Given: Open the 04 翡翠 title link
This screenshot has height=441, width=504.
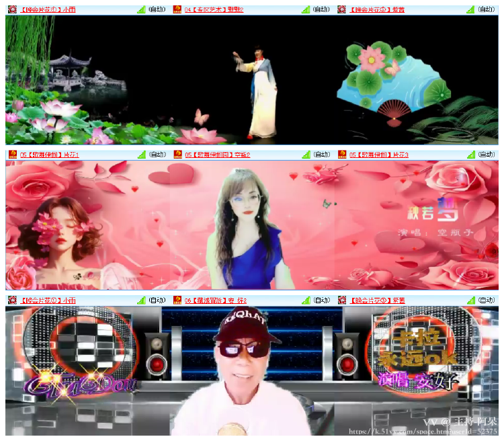Looking at the screenshot, I should [x=214, y=10].
